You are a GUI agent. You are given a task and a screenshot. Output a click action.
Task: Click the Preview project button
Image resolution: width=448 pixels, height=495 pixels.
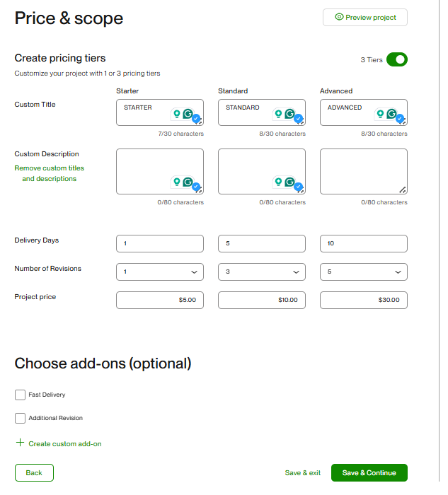click(365, 18)
